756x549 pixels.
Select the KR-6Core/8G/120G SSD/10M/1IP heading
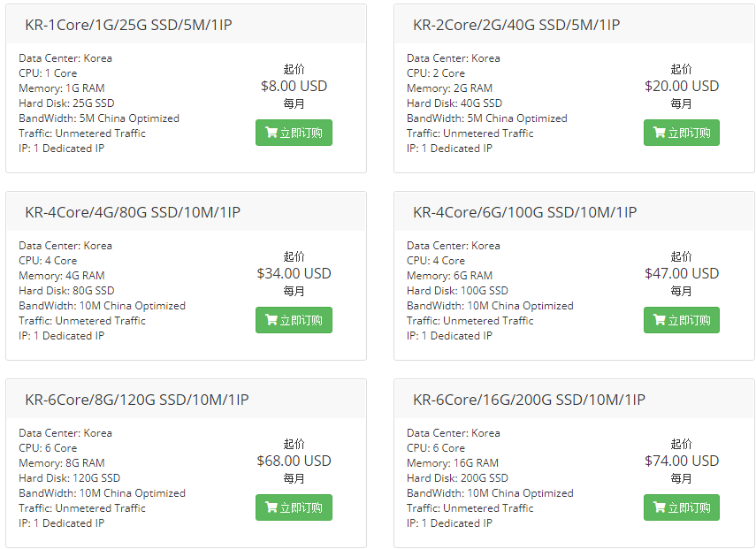click(x=137, y=400)
